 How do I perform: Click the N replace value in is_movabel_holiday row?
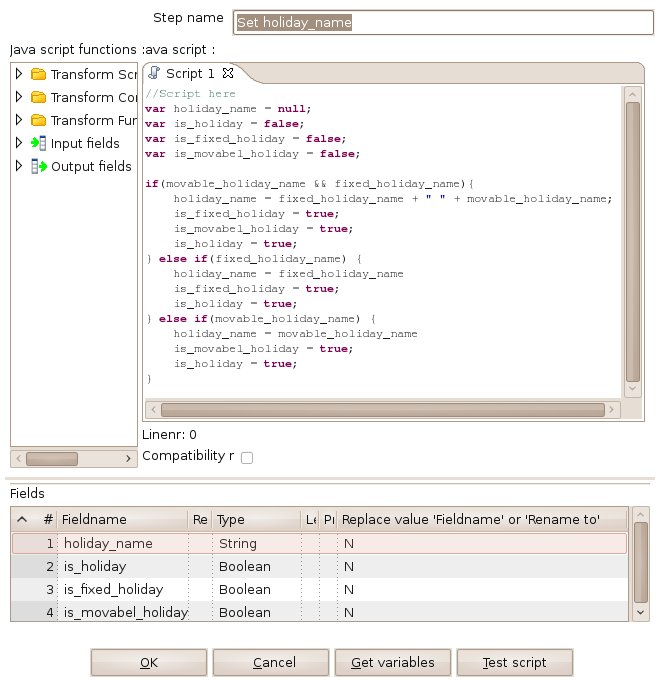coord(349,612)
